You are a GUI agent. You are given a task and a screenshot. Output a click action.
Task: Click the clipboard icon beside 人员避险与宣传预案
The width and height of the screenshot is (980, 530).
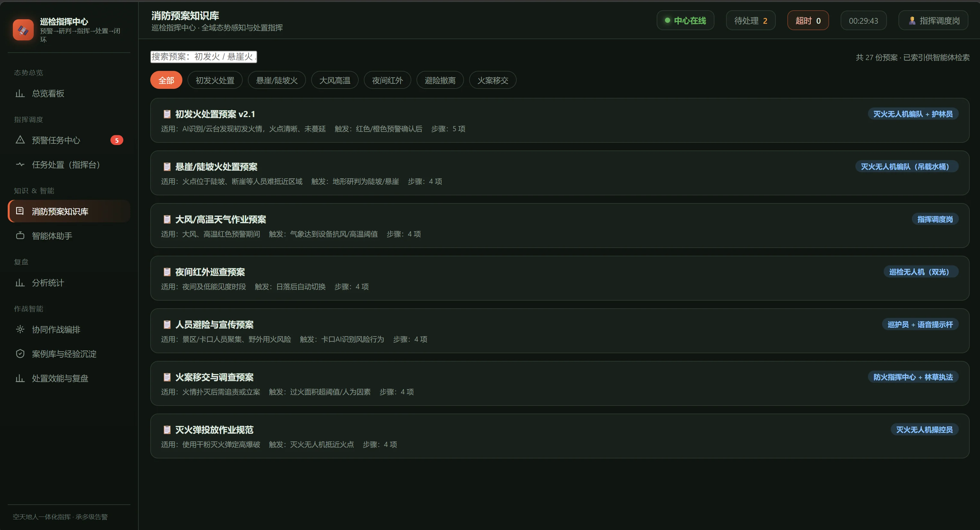pyautogui.click(x=167, y=324)
